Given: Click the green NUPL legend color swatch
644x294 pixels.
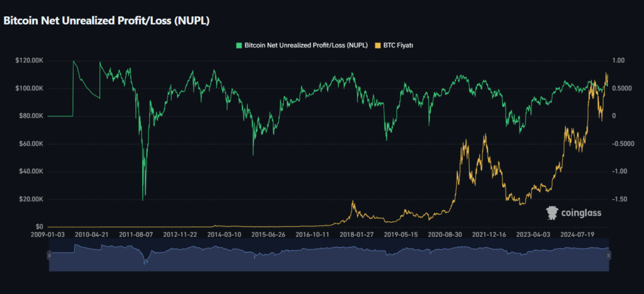Looking at the screenshot, I should [x=239, y=46].
